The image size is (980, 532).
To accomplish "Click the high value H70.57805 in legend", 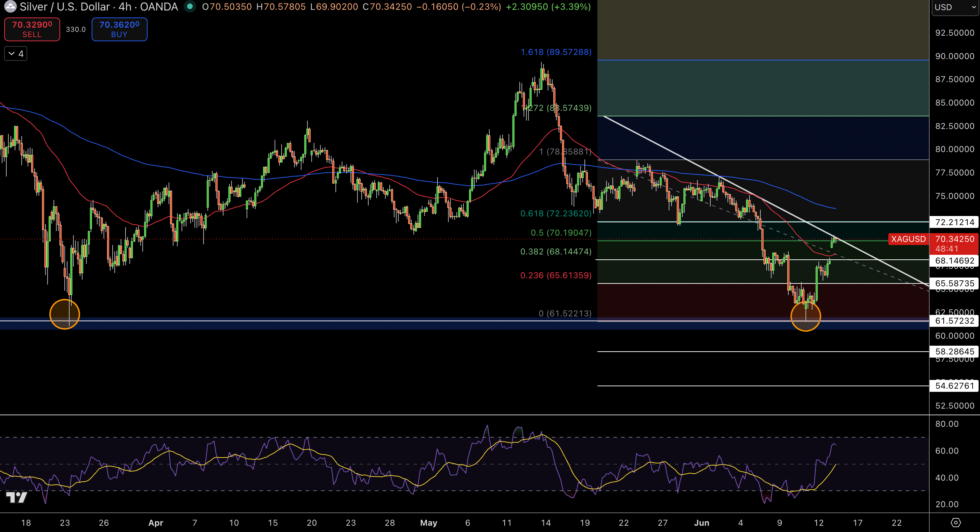I will [281, 7].
